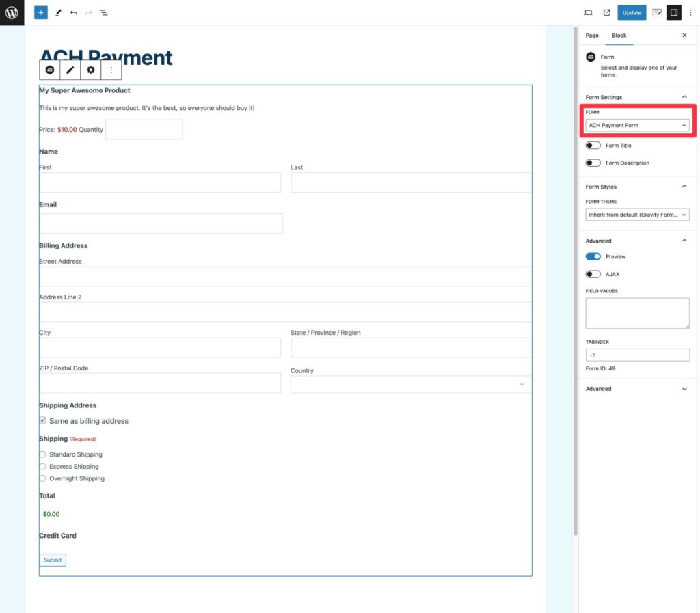700x613 pixels.
Task: Enable the Form Title toggle
Action: tap(594, 145)
